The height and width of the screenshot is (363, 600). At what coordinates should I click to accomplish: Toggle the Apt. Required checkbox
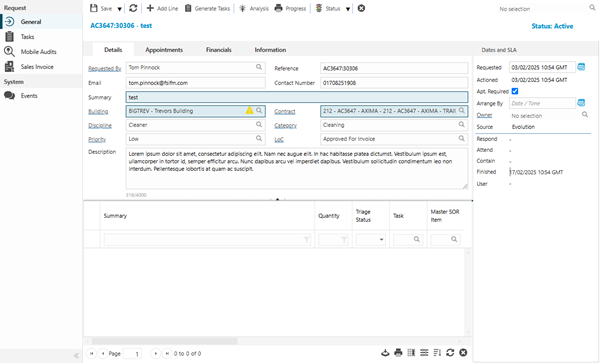pyautogui.click(x=515, y=91)
